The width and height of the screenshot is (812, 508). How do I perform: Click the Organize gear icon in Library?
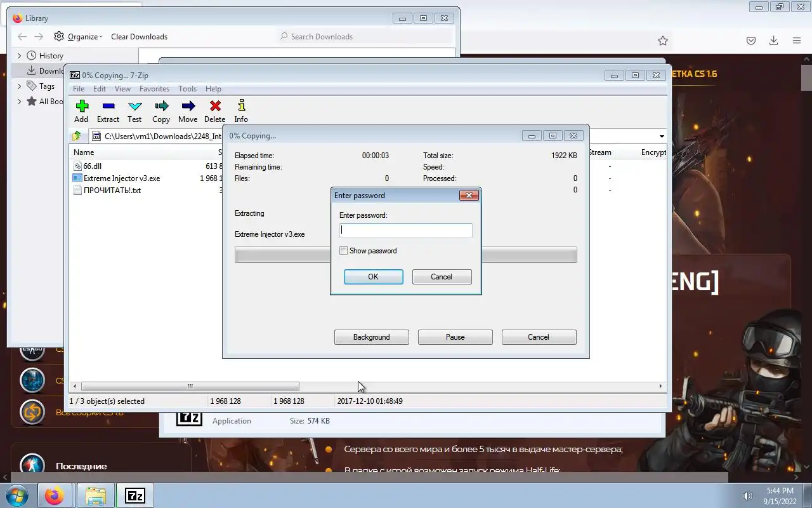59,36
